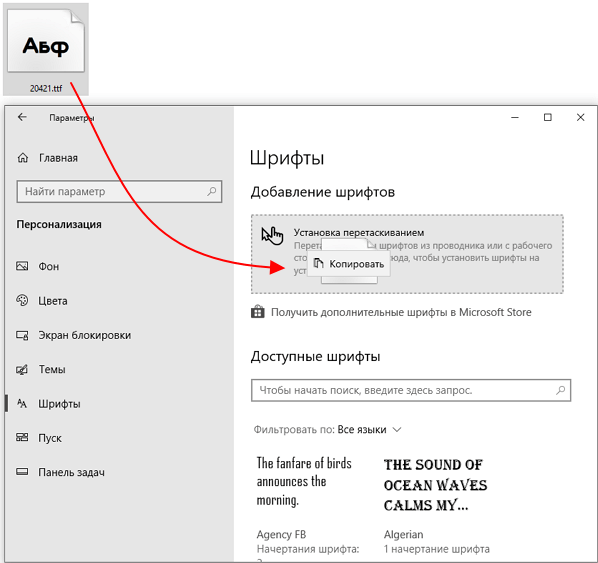Click the Экран блокировки icon
The width and height of the screenshot is (598, 563).
(22, 335)
